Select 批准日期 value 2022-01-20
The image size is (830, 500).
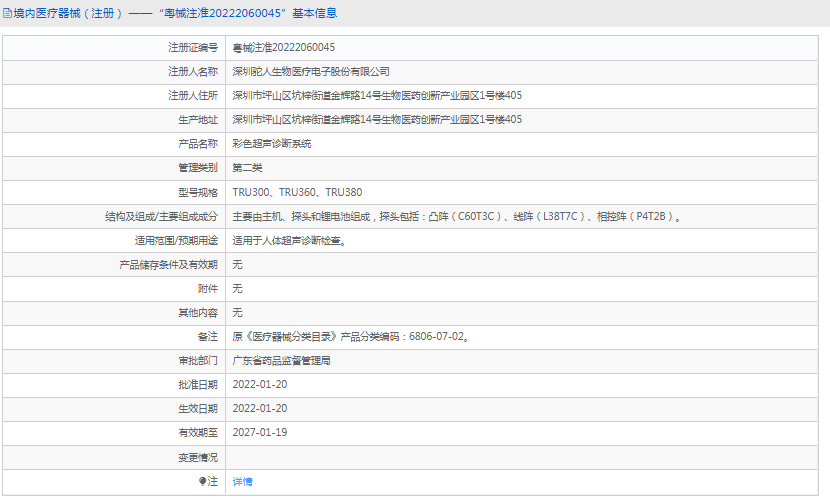tap(260, 385)
